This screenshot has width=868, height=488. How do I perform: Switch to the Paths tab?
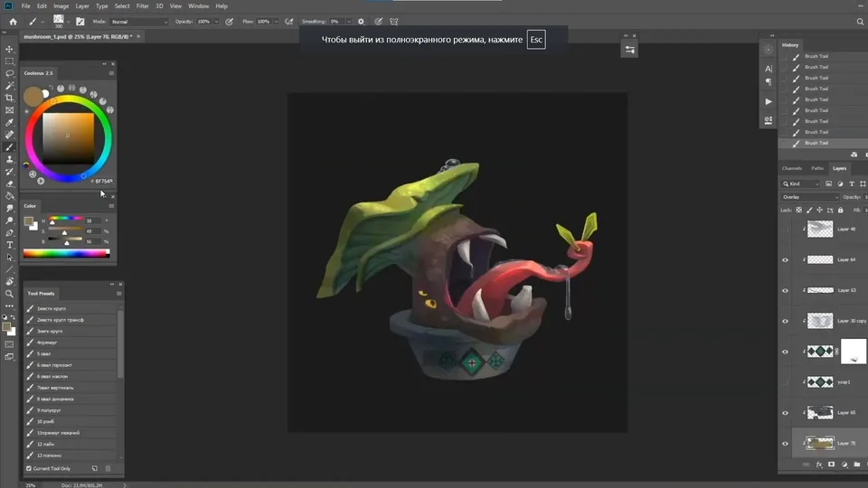817,168
